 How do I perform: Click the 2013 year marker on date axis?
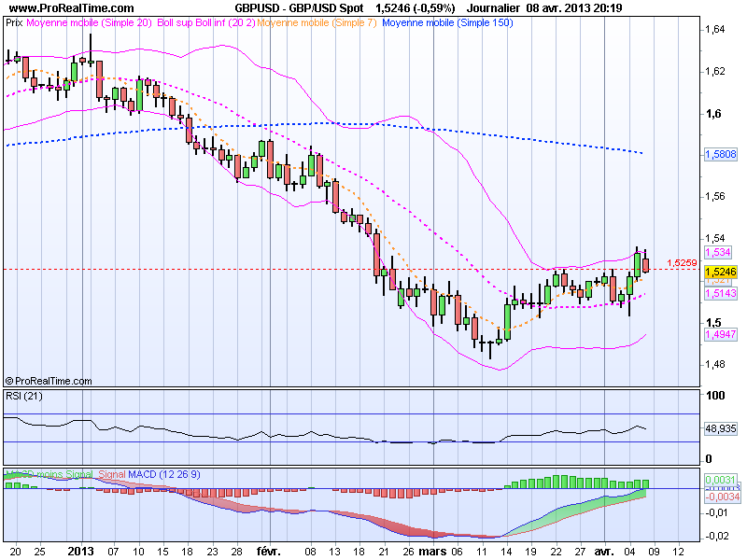pos(80,552)
